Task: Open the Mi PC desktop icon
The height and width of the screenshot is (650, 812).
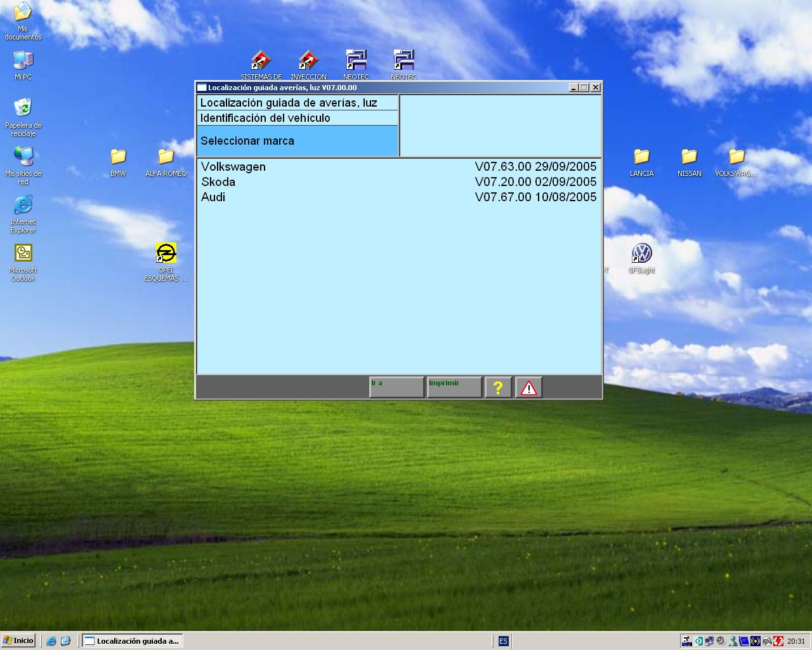Action: click(23, 65)
